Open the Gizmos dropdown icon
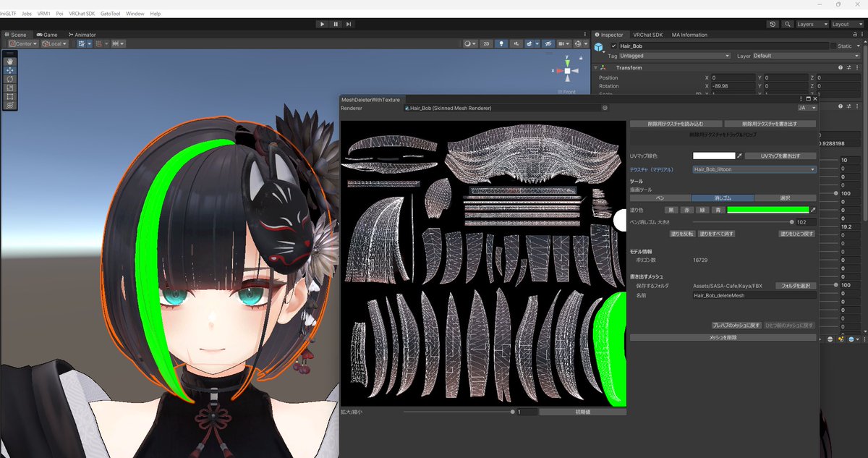The width and height of the screenshot is (868, 458). click(x=580, y=44)
